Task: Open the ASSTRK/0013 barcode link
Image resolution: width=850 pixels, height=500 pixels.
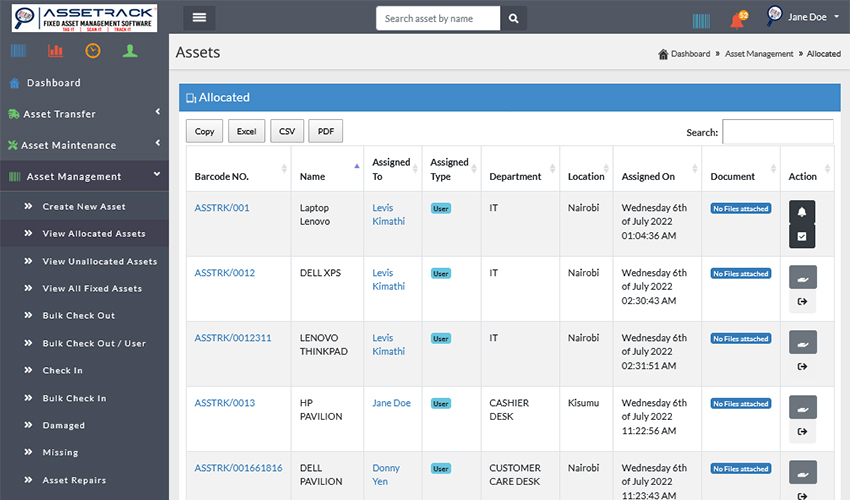Action: [224, 403]
